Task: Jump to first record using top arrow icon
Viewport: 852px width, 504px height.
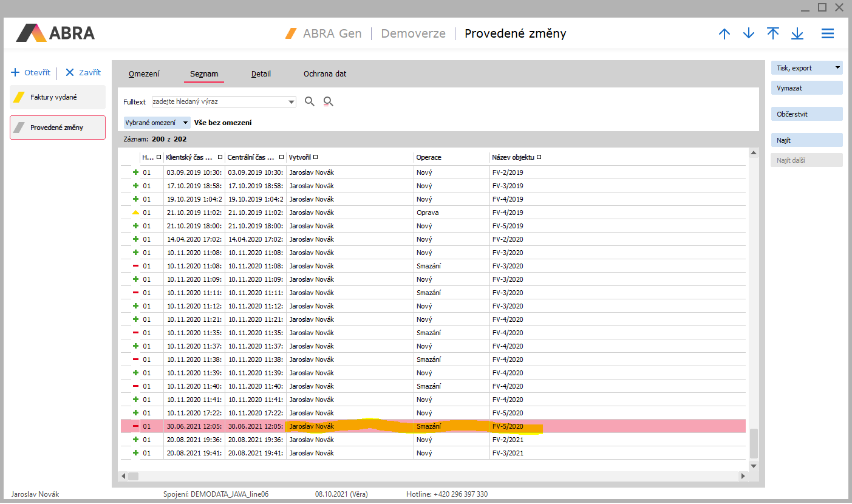Action: [x=773, y=34]
